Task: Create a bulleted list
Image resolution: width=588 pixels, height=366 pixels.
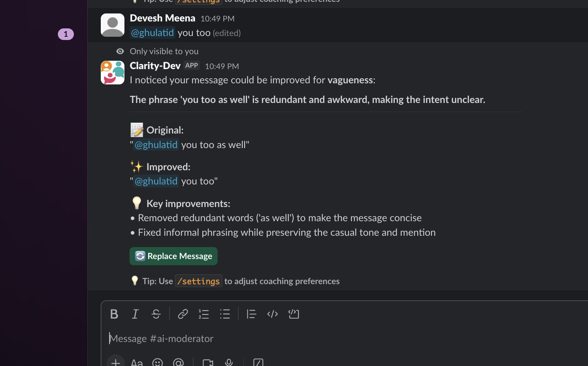Action: point(225,314)
